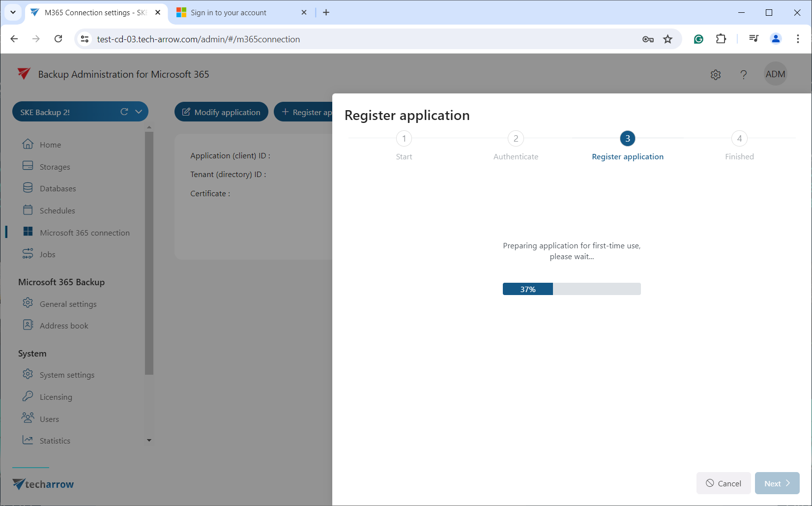Open settings gear in app header
This screenshot has width=812, height=506.
click(716, 74)
